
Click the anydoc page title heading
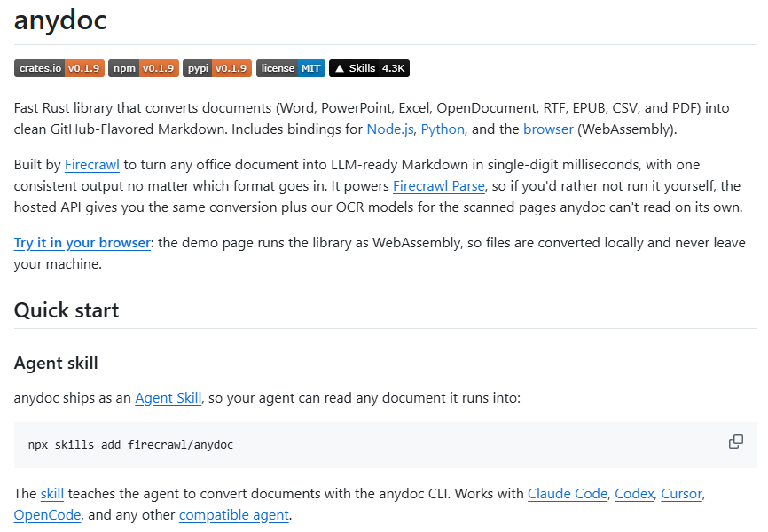point(60,20)
